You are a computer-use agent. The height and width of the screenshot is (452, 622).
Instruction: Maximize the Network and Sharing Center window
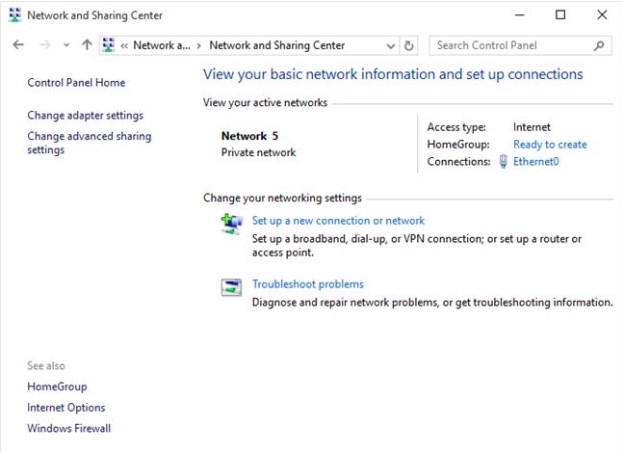tap(560, 15)
